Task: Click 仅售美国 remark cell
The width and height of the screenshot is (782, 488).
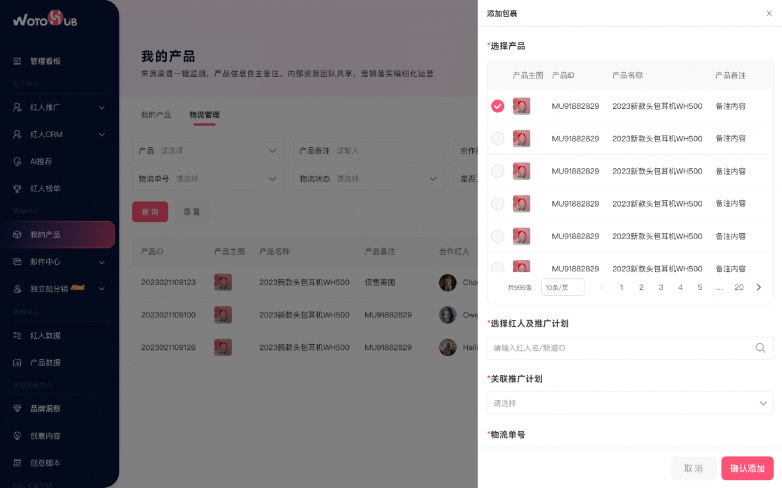Action: 380,282
